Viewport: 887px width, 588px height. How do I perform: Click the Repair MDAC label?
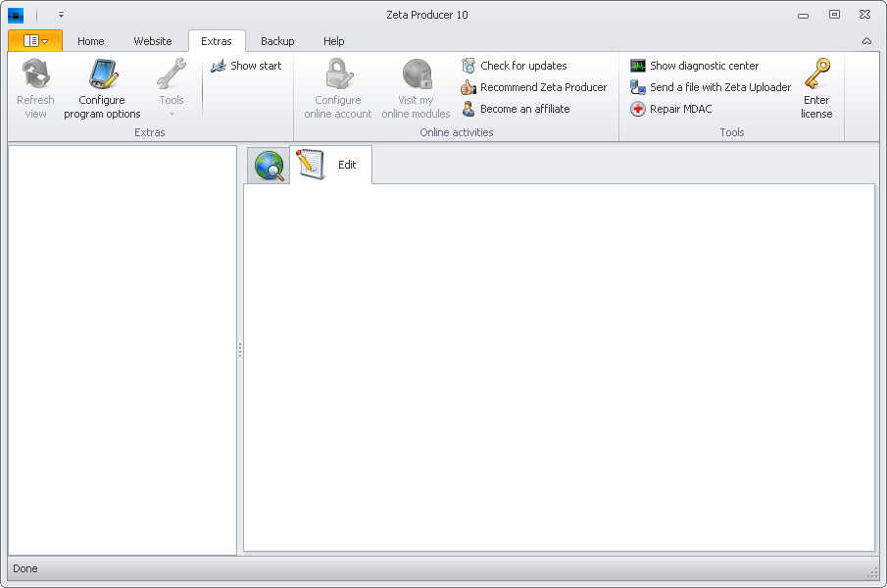[x=681, y=109]
